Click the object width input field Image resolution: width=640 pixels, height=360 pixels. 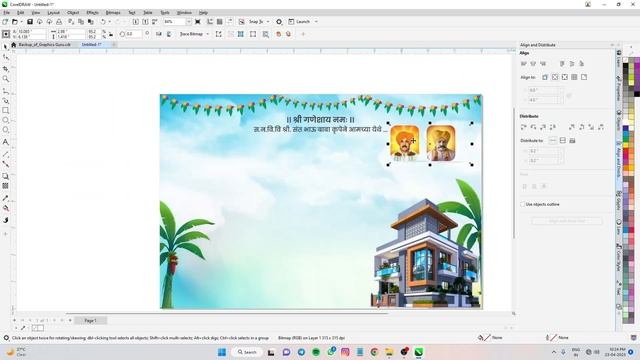(x=70, y=31)
